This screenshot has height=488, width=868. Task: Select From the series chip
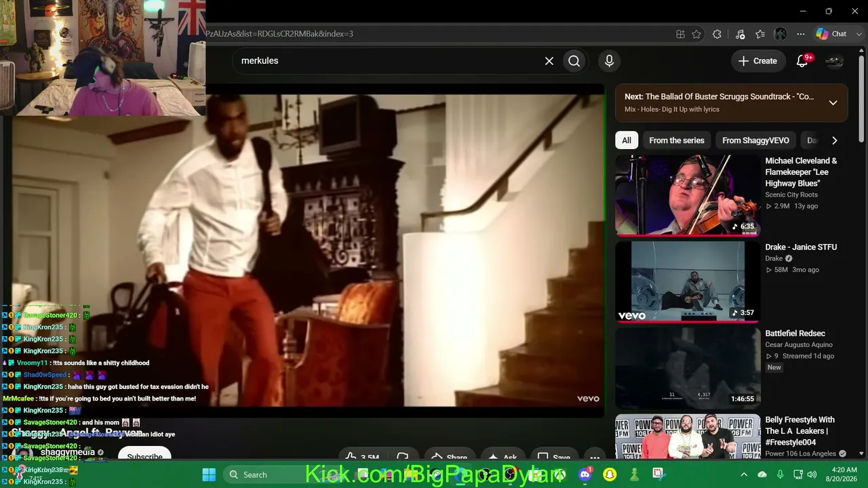(677, 140)
